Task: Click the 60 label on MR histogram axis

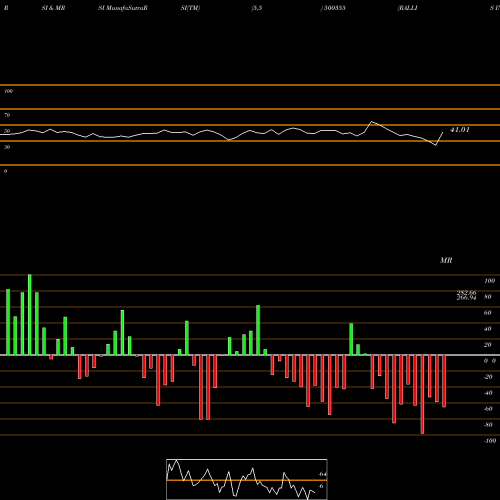Action: [x=487, y=313]
